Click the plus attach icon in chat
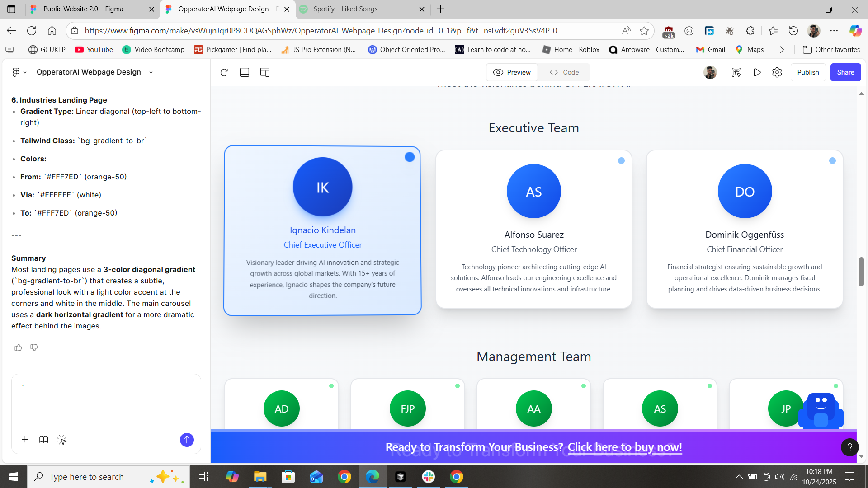The width and height of the screenshot is (868, 488). pyautogui.click(x=25, y=440)
